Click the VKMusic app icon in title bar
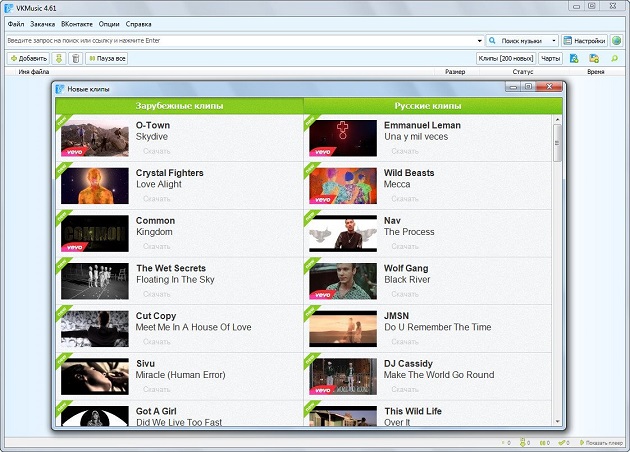The width and height of the screenshot is (630, 452). point(8,8)
